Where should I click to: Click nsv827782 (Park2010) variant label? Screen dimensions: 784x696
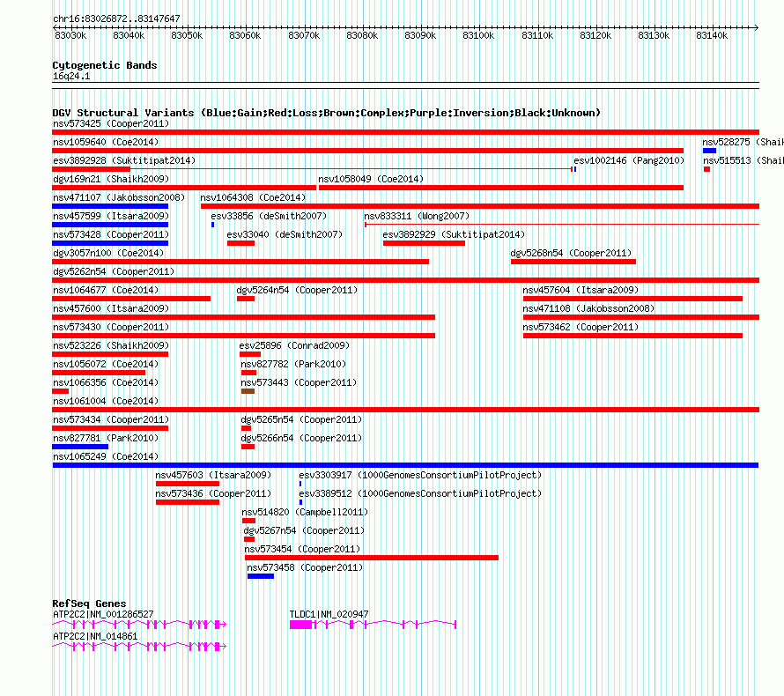293,364
